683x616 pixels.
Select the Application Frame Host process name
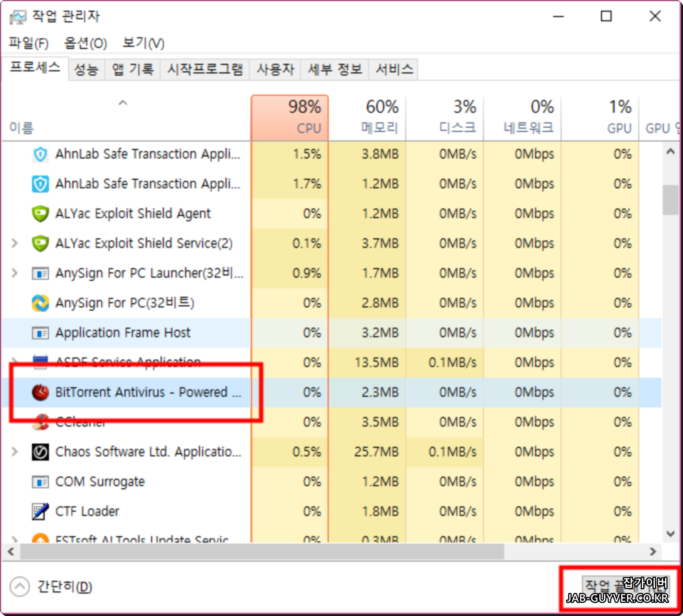(123, 333)
